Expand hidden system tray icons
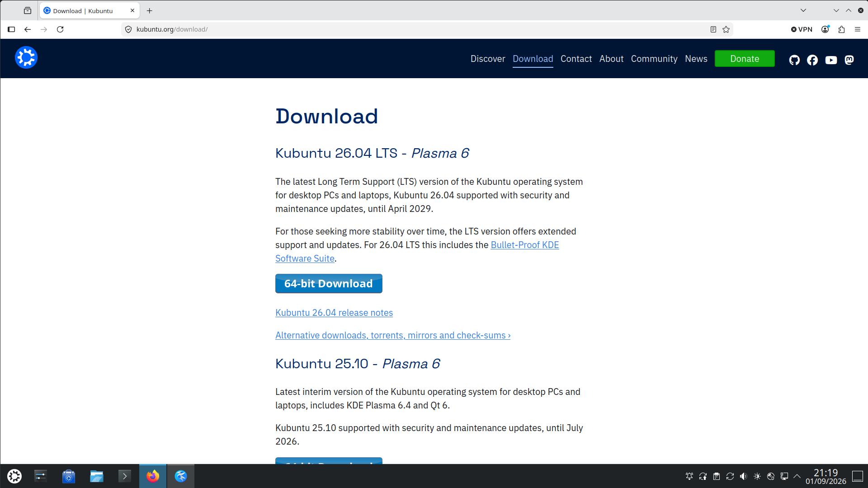The height and width of the screenshot is (488, 868). point(797,476)
